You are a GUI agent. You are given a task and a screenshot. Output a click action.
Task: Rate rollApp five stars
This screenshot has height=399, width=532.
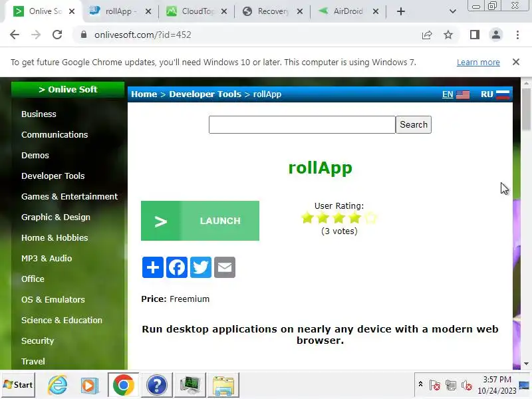click(370, 218)
